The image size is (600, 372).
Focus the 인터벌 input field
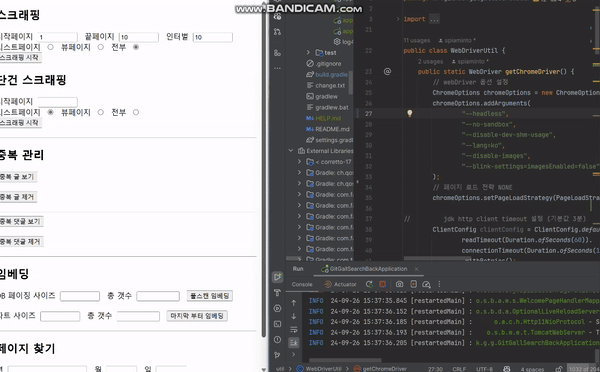click(212, 37)
